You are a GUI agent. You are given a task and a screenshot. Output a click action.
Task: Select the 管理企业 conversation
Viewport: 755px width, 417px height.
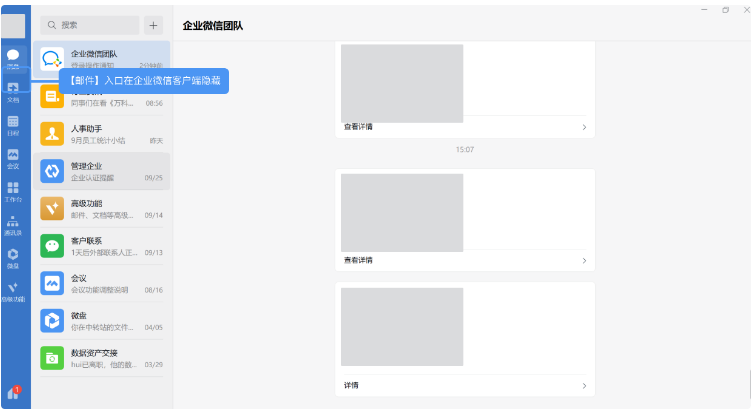101,171
